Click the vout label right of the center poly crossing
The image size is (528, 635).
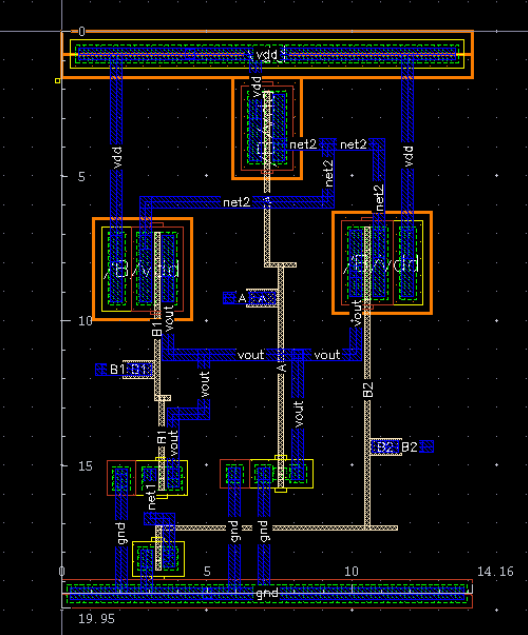(x=327, y=355)
